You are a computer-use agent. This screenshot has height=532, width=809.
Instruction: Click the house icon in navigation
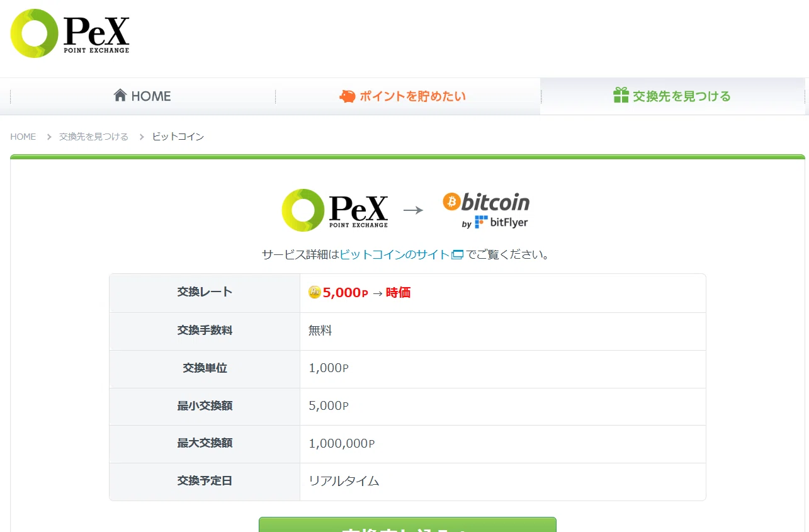click(x=120, y=95)
